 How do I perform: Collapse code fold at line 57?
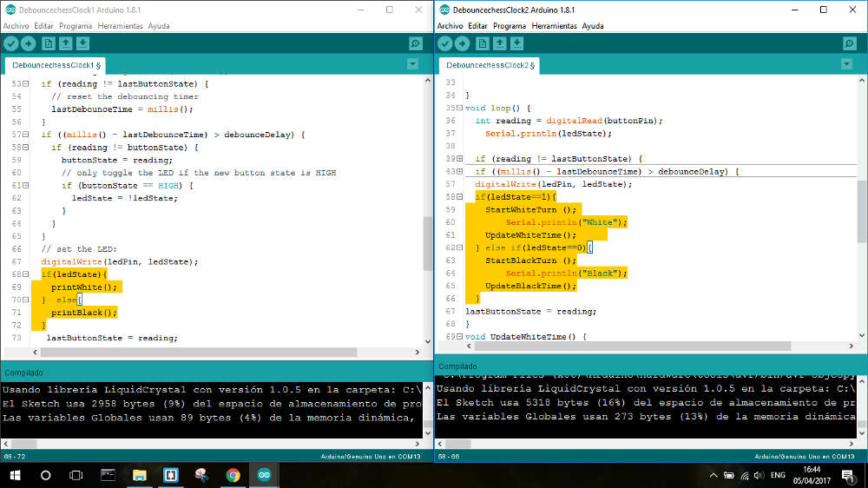coord(25,135)
